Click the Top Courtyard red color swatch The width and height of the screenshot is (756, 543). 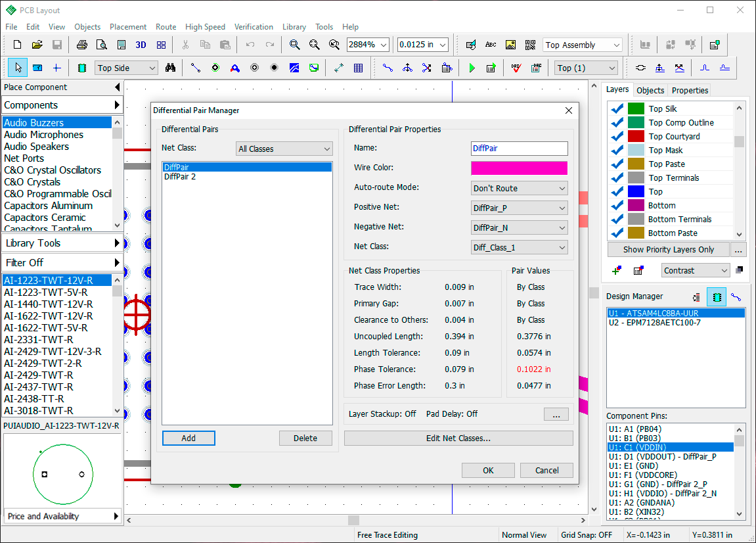tap(636, 137)
